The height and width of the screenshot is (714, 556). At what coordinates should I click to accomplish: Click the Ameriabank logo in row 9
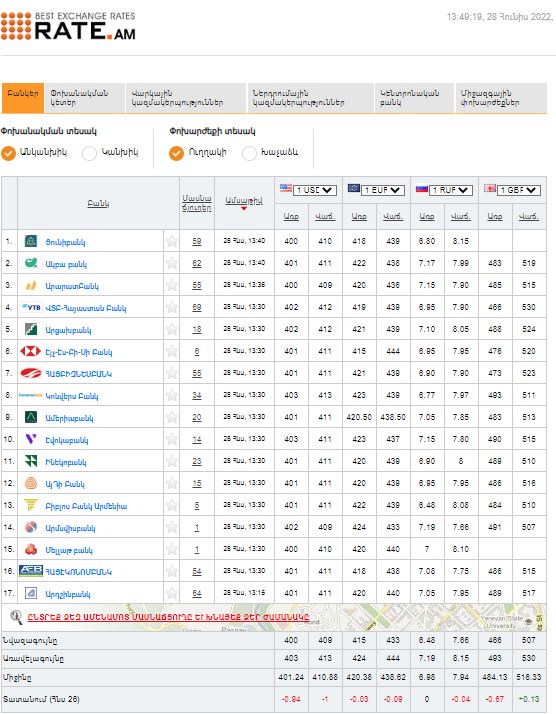(x=31, y=417)
